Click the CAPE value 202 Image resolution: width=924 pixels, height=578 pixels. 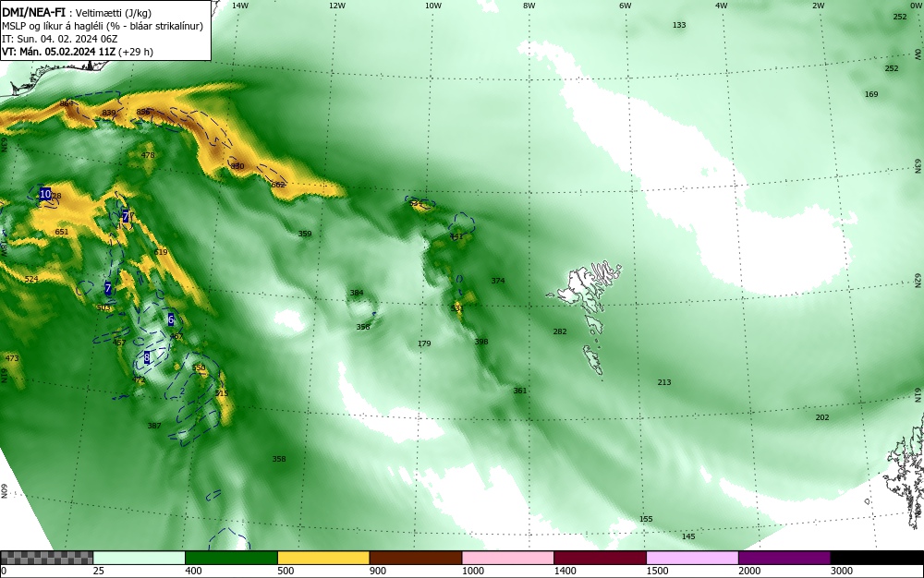click(x=822, y=417)
